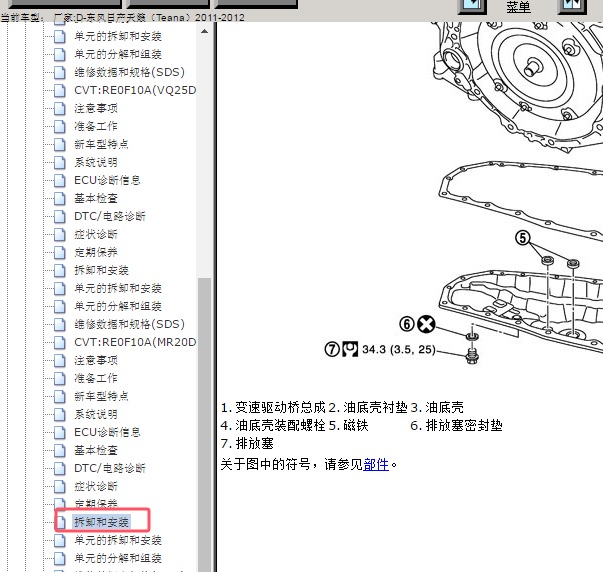The height and width of the screenshot is (572, 603).
Task: Select ECU诊断信息 under the VQ25D section
Action: point(107,180)
